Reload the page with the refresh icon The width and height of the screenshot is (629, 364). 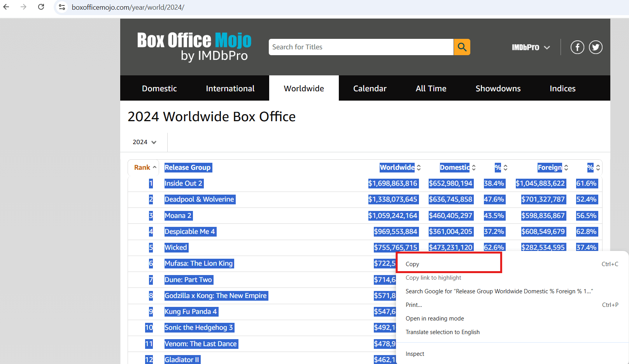point(41,7)
